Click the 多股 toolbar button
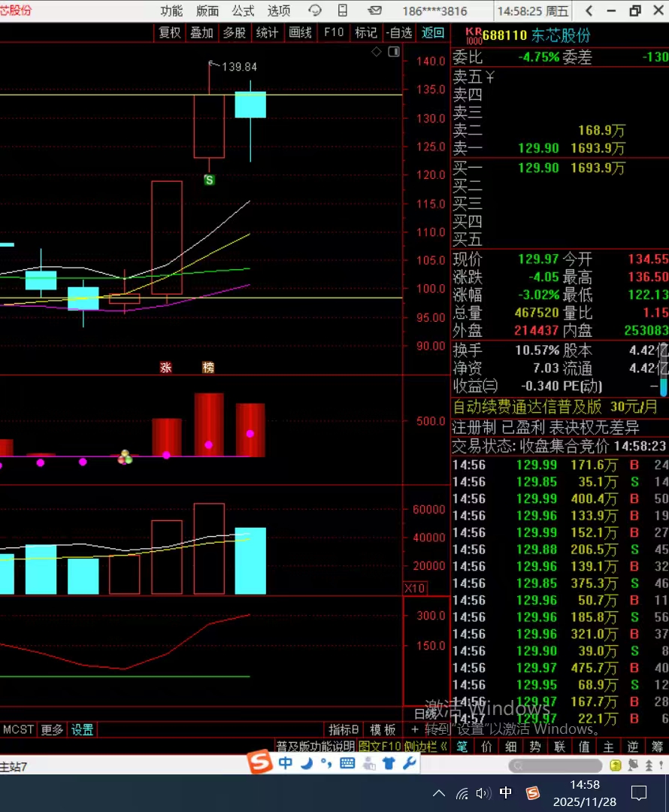Viewport: 669px width, 812px height. (x=234, y=32)
